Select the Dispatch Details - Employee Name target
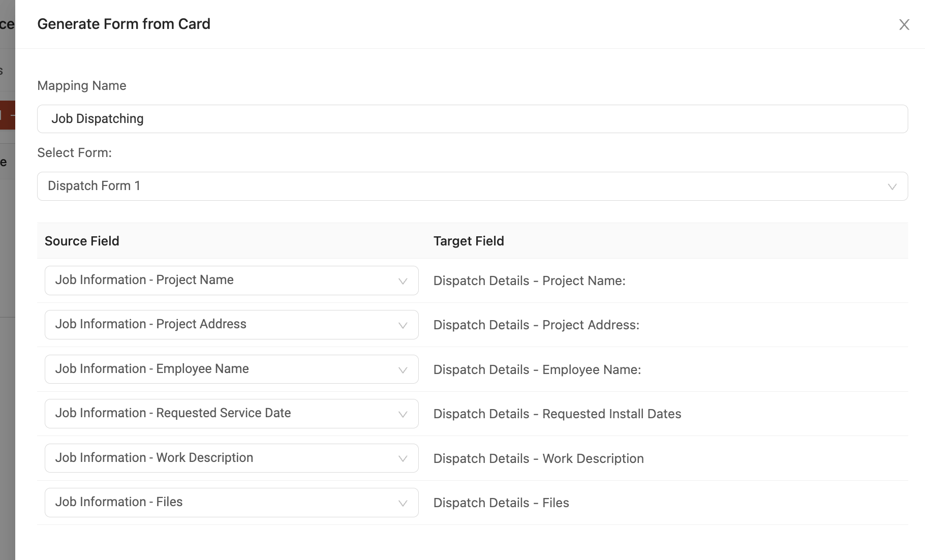Viewport: 925px width, 560px height. (x=537, y=370)
